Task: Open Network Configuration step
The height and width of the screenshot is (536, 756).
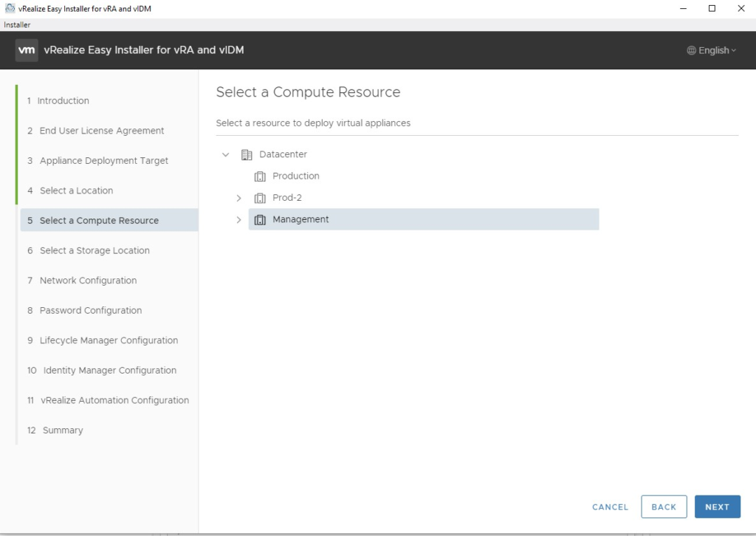Action: pyautogui.click(x=82, y=280)
